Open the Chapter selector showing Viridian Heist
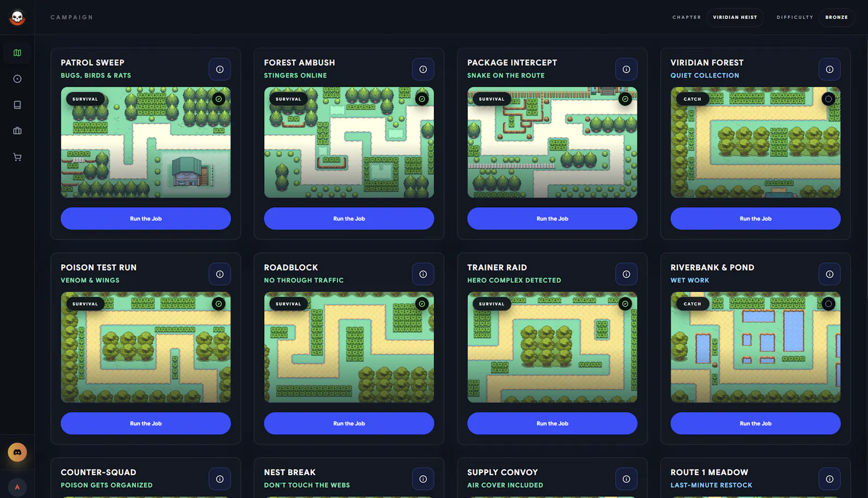Viewport: 868px width, 498px height. click(x=735, y=17)
